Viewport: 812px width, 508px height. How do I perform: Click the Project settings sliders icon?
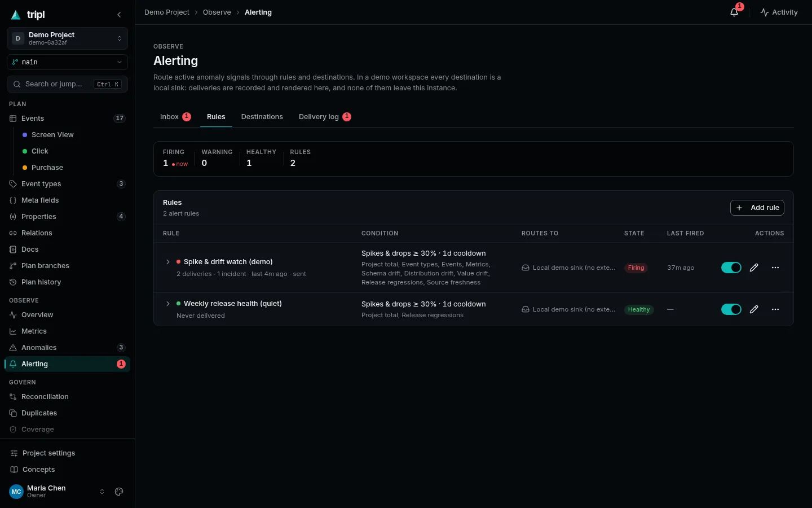(14, 453)
